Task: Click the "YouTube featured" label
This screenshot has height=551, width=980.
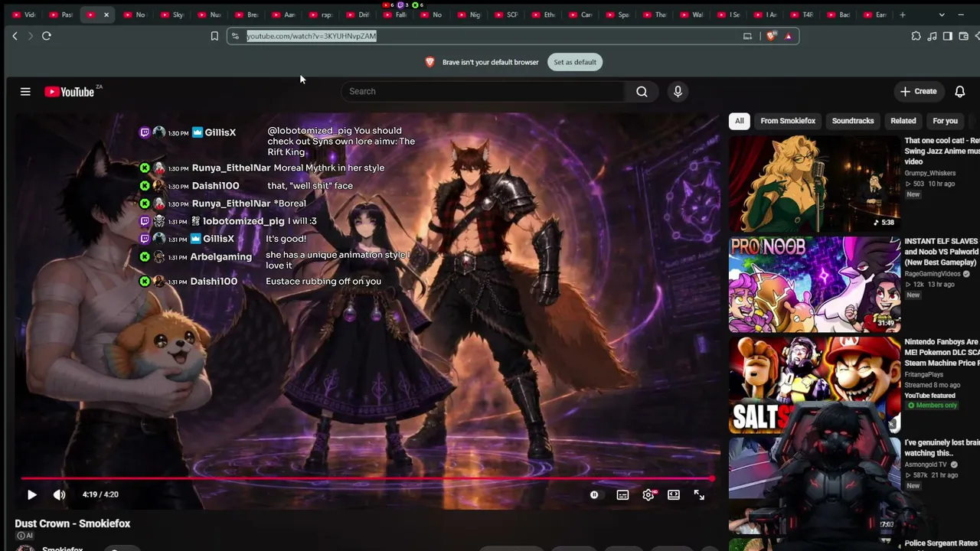Action: point(929,396)
